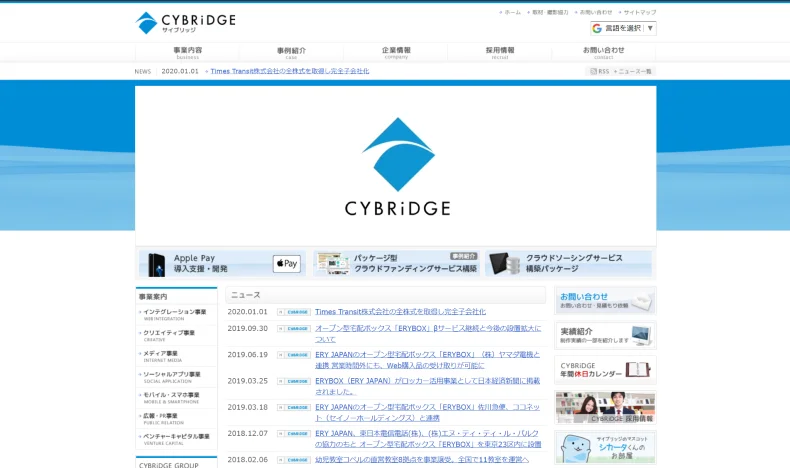Open the ticker Times Transit news headline

(x=290, y=71)
